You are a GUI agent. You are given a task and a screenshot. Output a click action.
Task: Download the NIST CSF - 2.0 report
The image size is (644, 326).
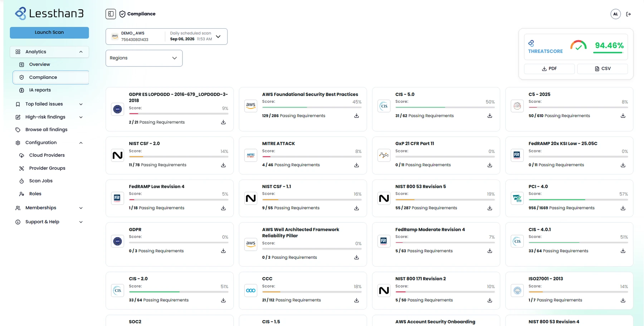click(223, 165)
